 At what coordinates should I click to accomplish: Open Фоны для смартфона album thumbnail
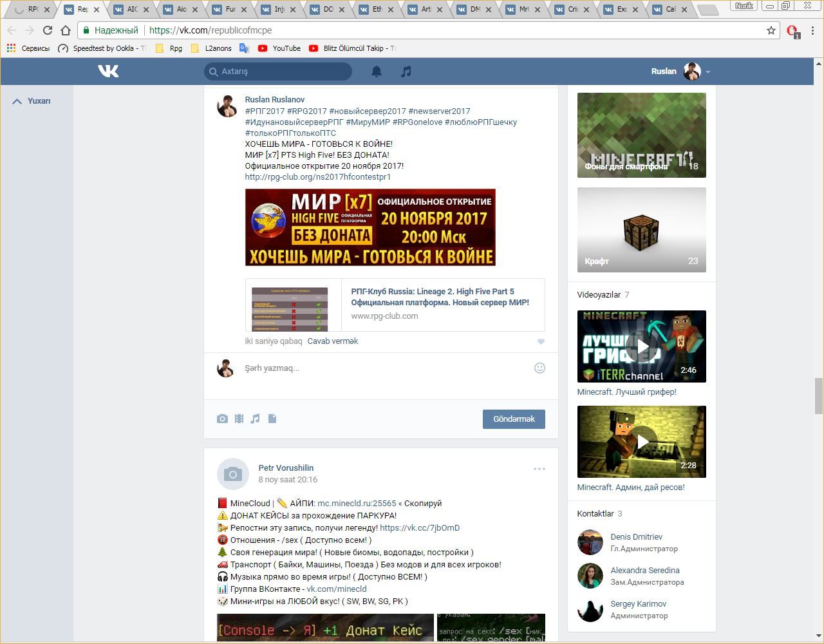point(642,135)
